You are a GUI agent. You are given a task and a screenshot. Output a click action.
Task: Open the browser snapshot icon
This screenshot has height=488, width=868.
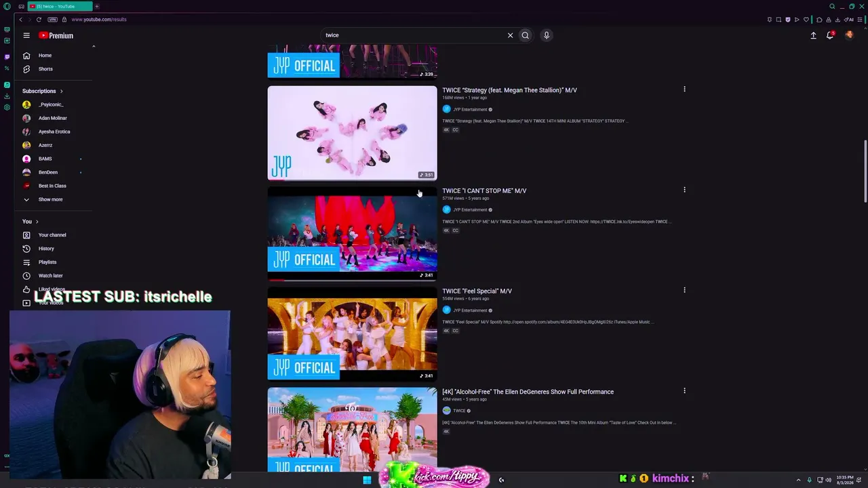[778, 20]
